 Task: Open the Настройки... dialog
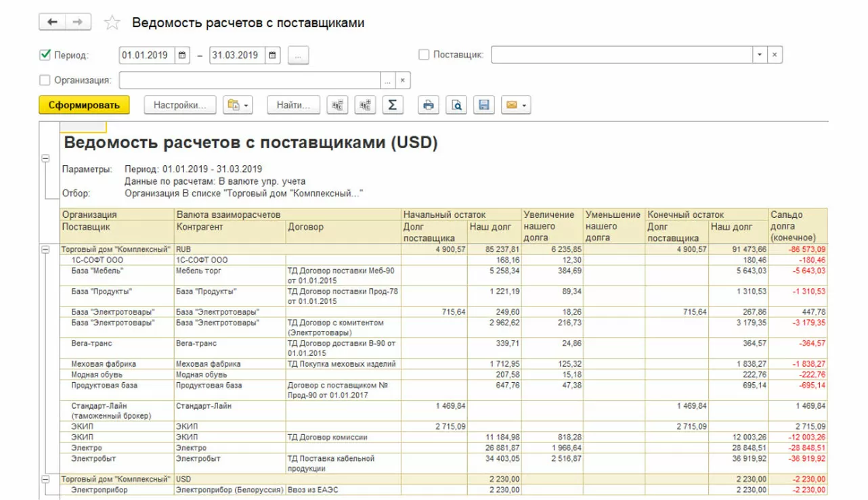[179, 105]
